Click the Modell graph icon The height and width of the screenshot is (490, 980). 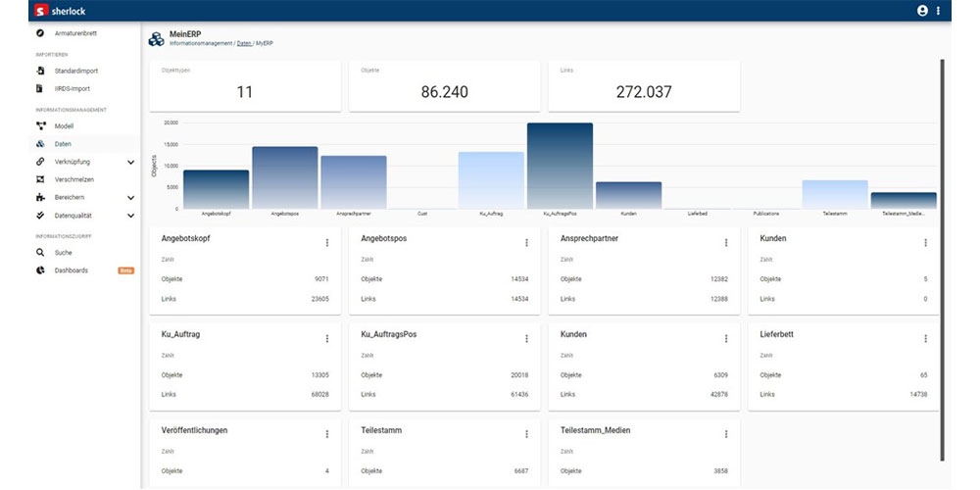tap(40, 125)
